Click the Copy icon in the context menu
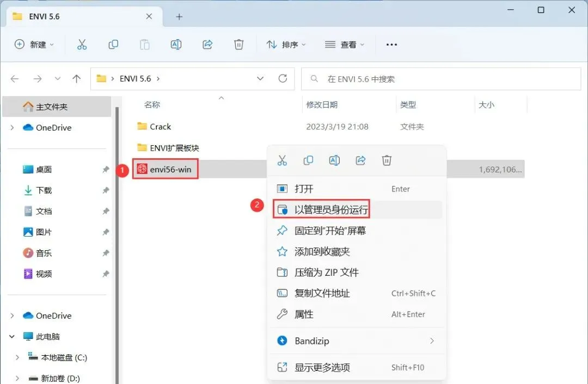The height and width of the screenshot is (384, 588). (308, 160)
